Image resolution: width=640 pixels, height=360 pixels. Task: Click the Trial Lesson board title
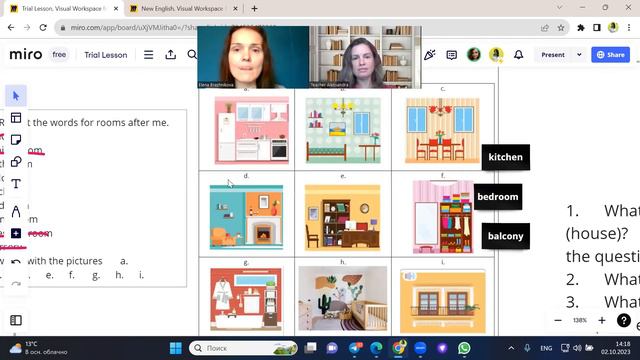pyautogui.click(x=106, y=55)
